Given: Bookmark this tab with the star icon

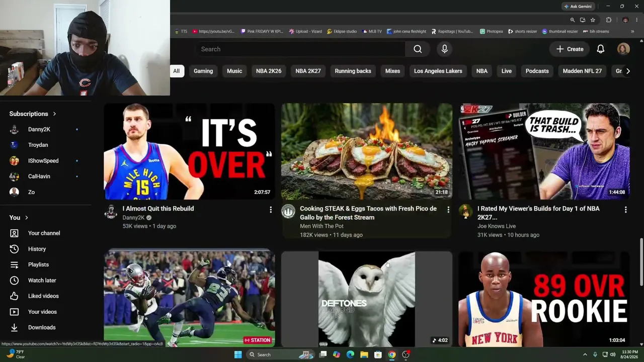Looking at the screenshot, I should (593, 20).
